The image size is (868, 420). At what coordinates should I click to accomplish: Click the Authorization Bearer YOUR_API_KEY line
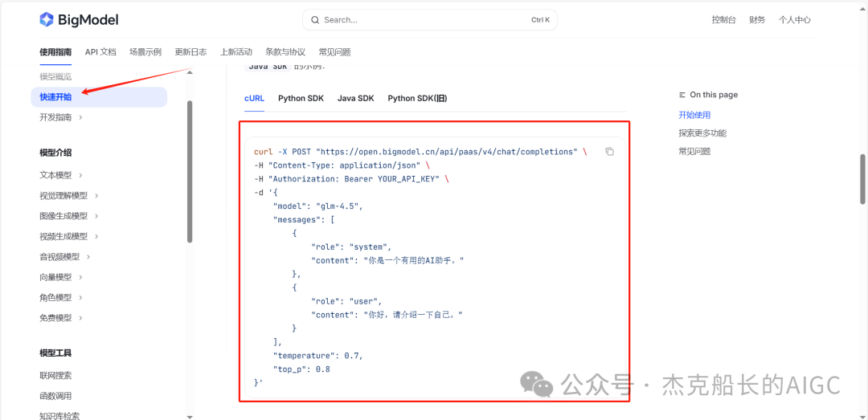[351, 179]
